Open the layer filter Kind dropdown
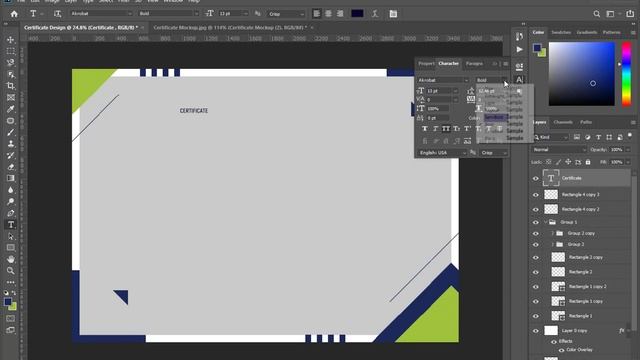The image size is (640, 360). (x=551, y=137)
